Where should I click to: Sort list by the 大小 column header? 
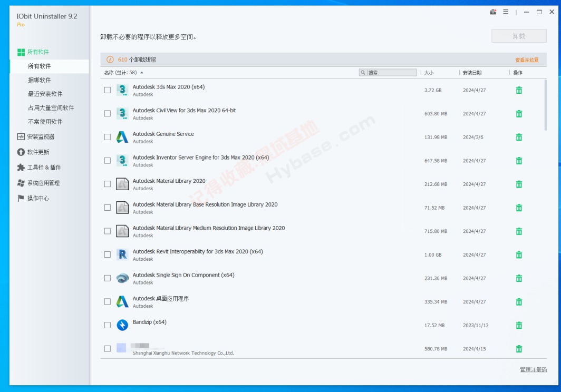[429, 73]
